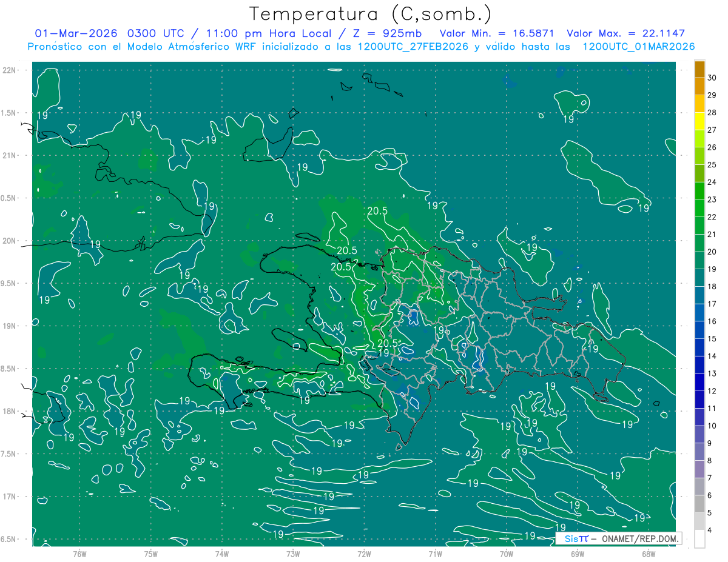The width and height of the screenshot is (728, 562).
Task: Click the 'SisTT - ONAMET/REP.DOM.' credit label
Action: tap(618, 538)
